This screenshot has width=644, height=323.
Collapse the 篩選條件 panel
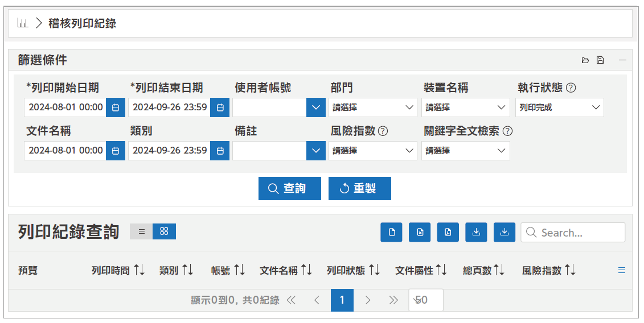pyautogui.click(x=622, y=60)
